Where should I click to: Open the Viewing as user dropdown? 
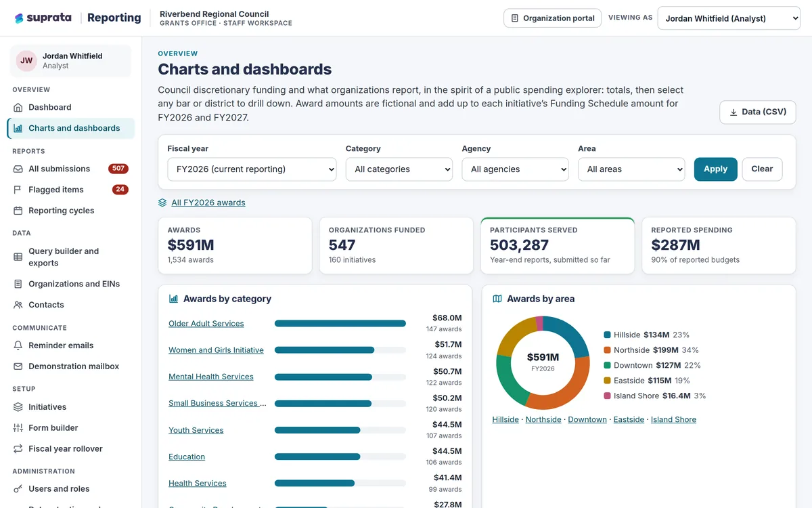(x=729, y=18)
